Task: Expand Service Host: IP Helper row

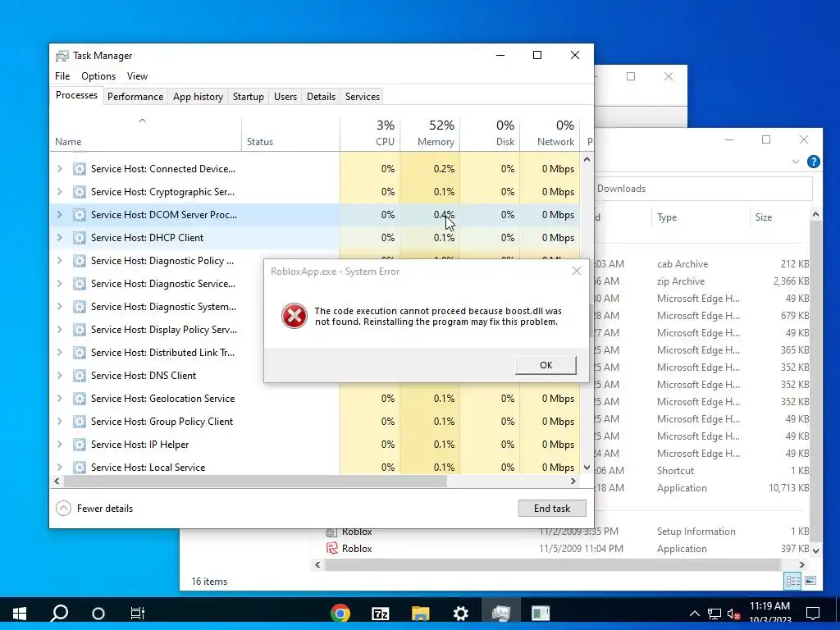Action: coord(59,444)
